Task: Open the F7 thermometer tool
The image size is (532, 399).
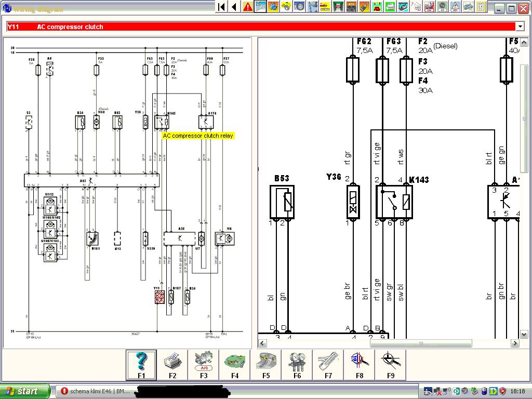Action: pyautogui.click(x=328, y=365)
